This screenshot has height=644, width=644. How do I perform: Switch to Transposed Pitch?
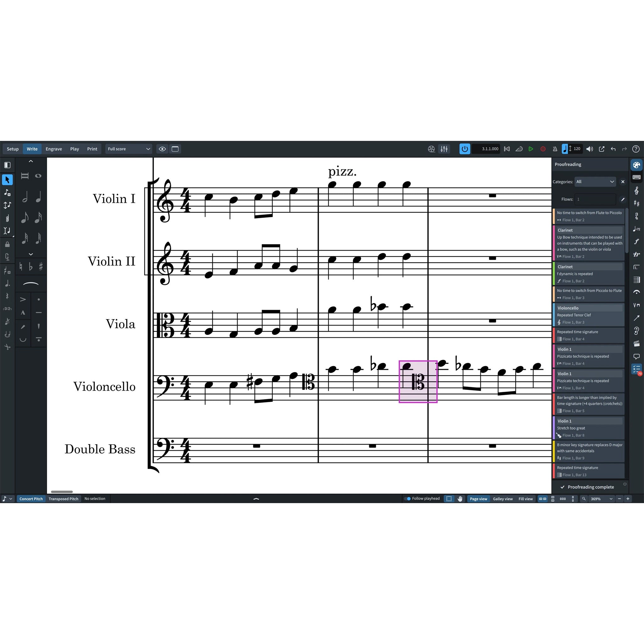click(x=63, y=499)
